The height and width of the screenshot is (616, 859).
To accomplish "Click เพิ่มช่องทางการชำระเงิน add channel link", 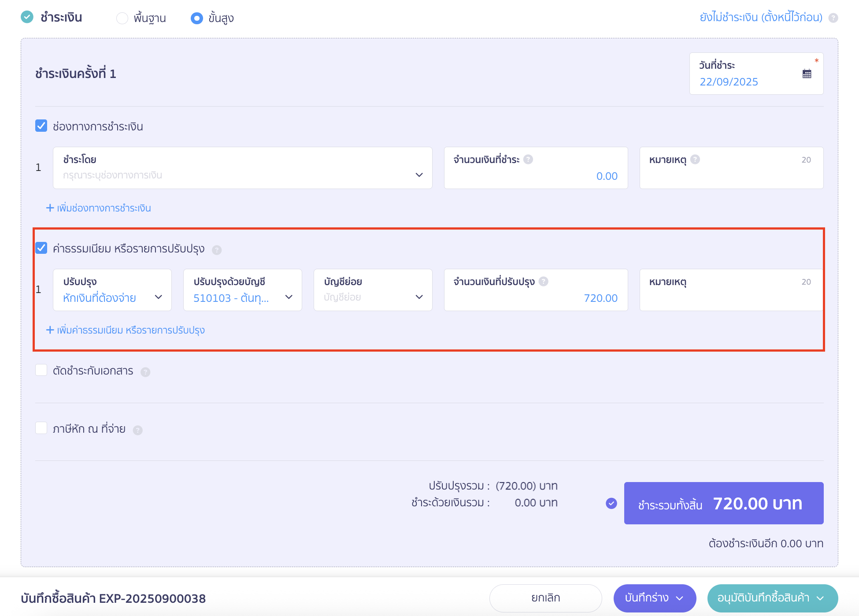I will (99, 208).
